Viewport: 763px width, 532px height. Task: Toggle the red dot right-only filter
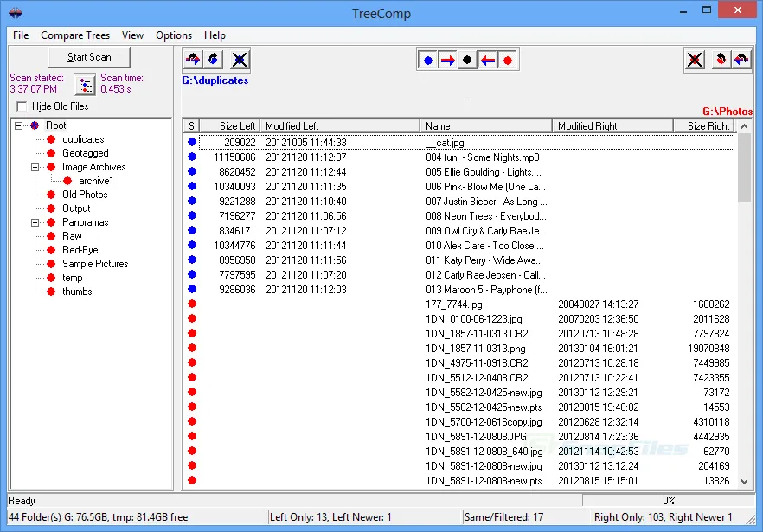pyautogui.click(x=508, y=61)
